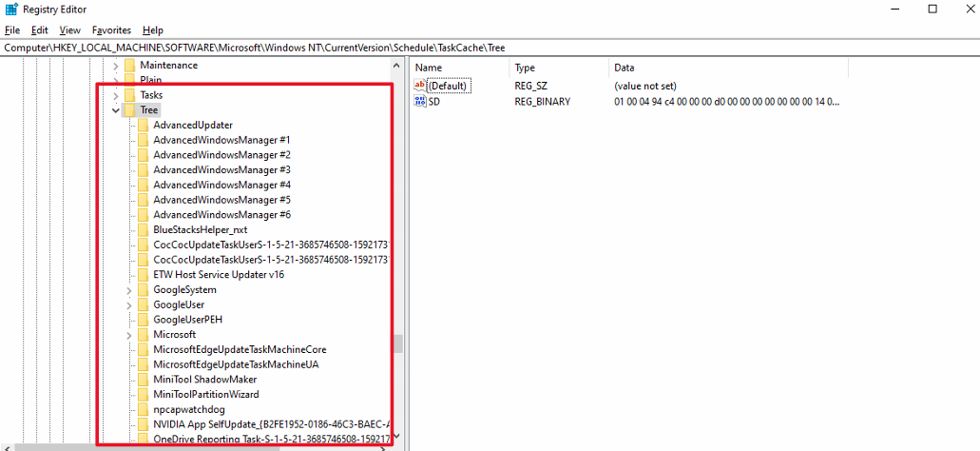Select the (Default) value name
980x451 pixels.
tap(448, 86)
